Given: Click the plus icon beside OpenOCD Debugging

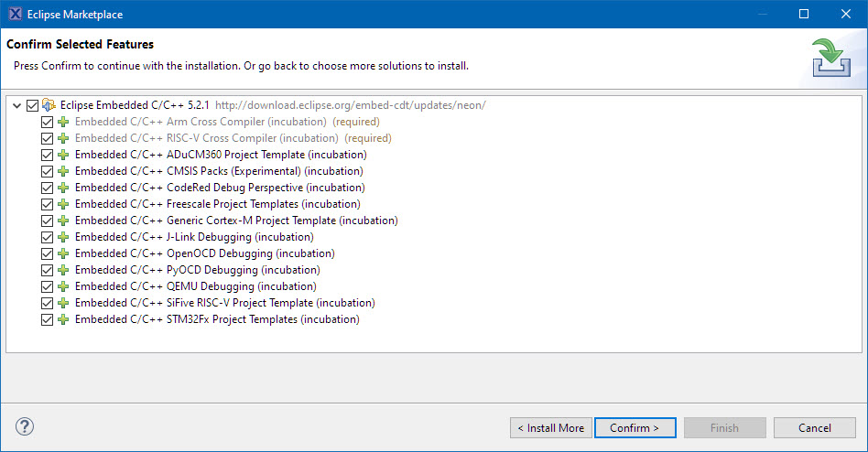Looking at the screenshot, I should [x=63, y=253].
